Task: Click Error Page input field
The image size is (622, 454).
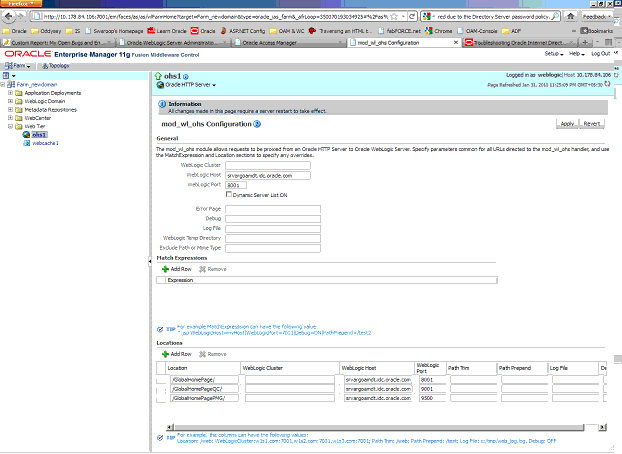Action: point(273,209)
